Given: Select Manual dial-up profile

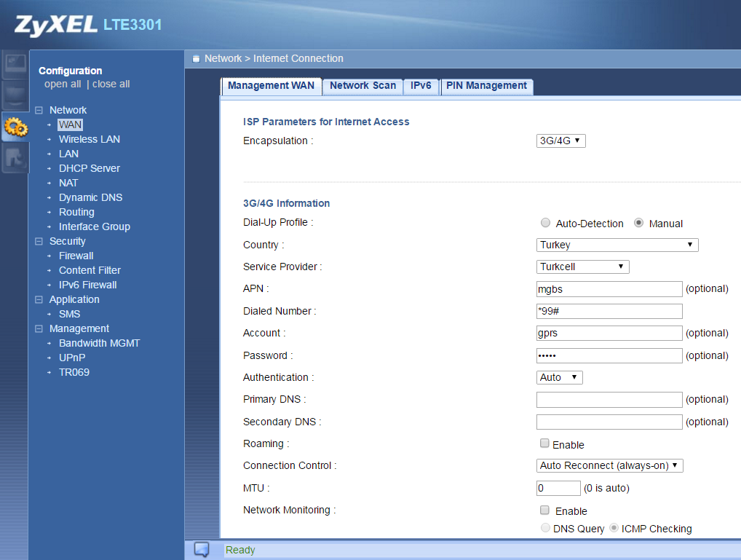Looking at the screenshot, I should pos(638,223).
